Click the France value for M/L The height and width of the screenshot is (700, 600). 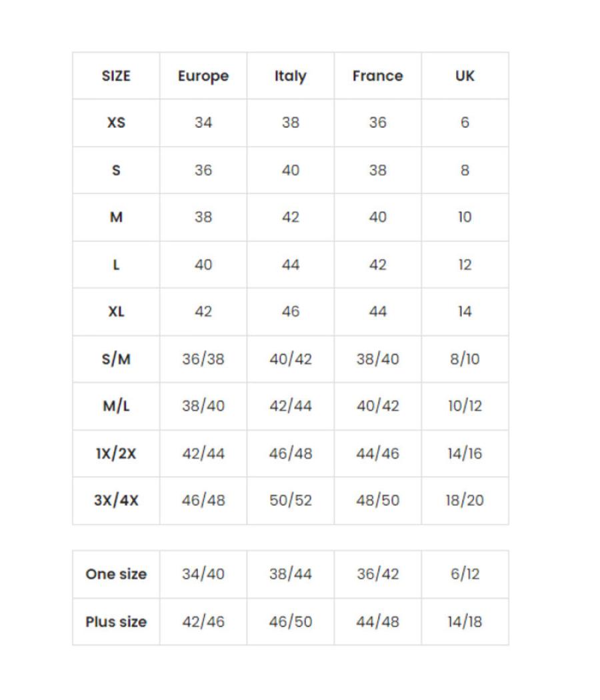coord(377,406)
